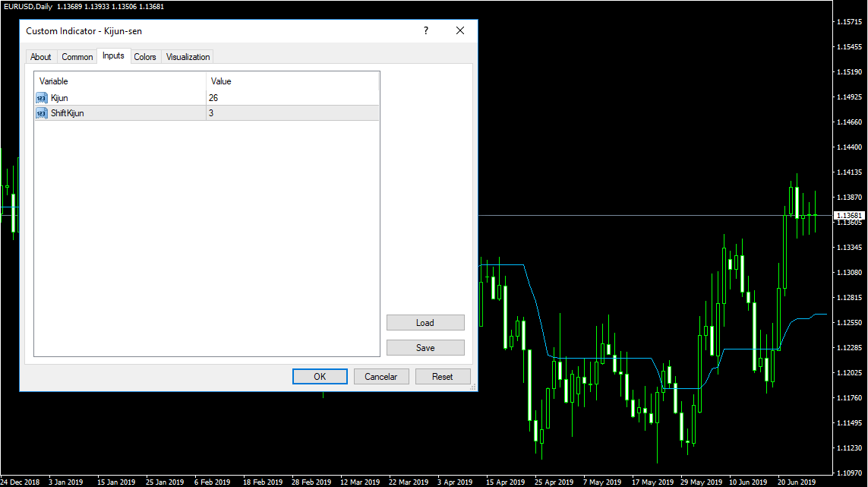Select the ShiftKijun value 3 cell
This screenshot has height=487, width=868.
(x=292, y=113)
